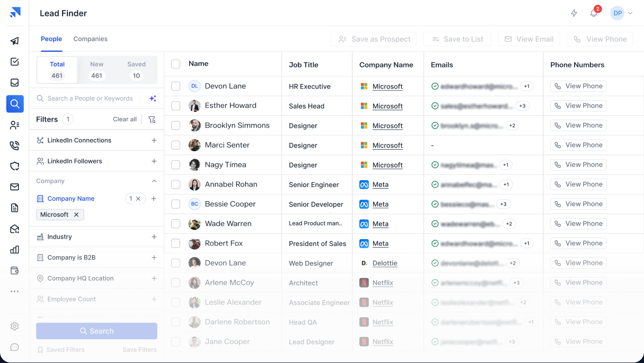Open the envelope mail sidebar icon

(x=15, y=187)
